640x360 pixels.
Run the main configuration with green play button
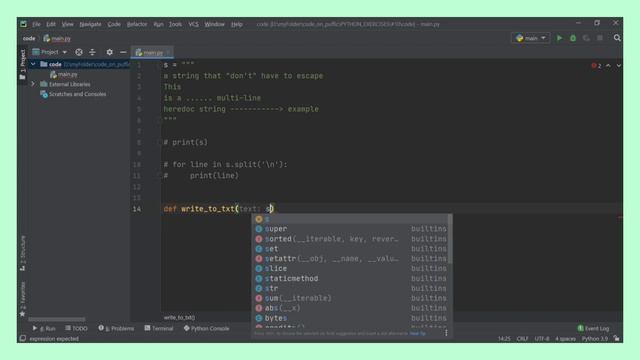point(560,38)
